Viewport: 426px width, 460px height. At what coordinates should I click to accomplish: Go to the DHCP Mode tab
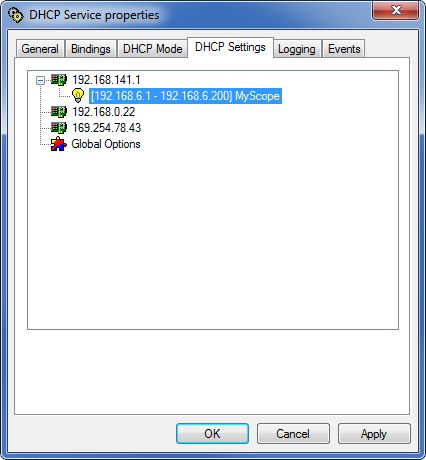[x=153, y=49]
